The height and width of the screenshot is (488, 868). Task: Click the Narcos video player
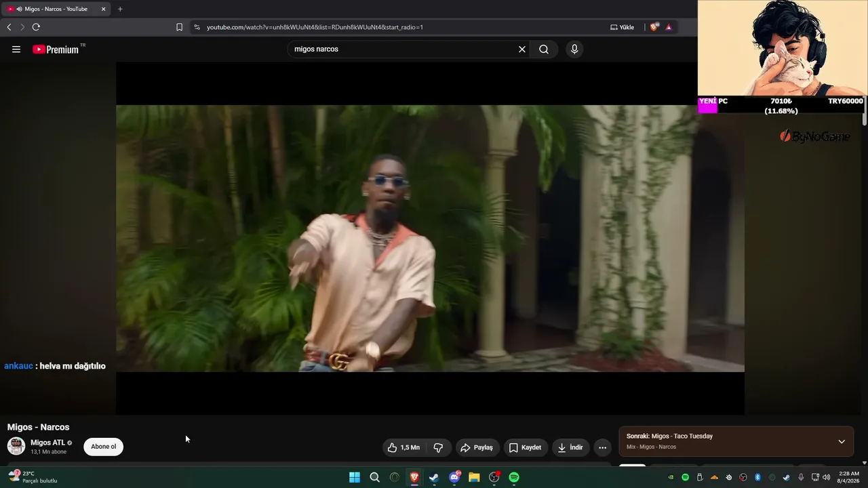point(430,239)
